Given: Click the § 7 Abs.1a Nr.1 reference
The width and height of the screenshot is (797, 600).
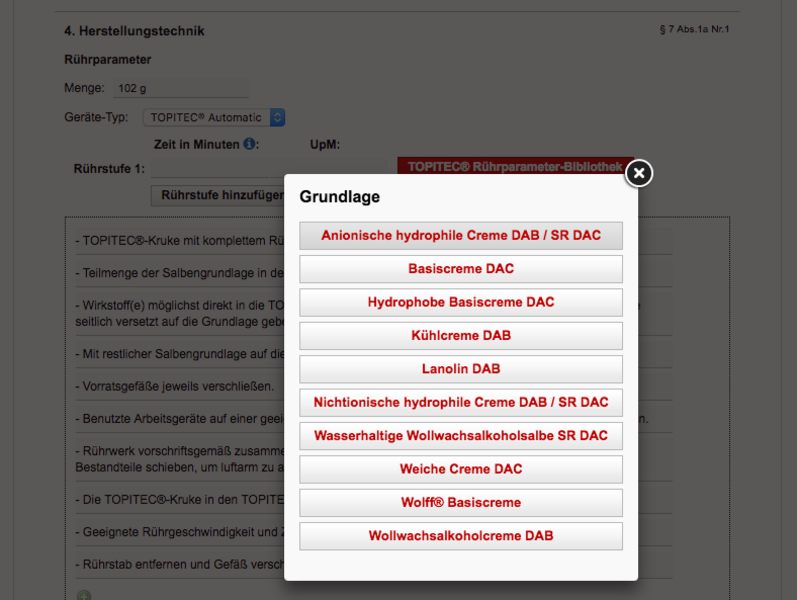Looking at the screenshot, I should 694,29.
